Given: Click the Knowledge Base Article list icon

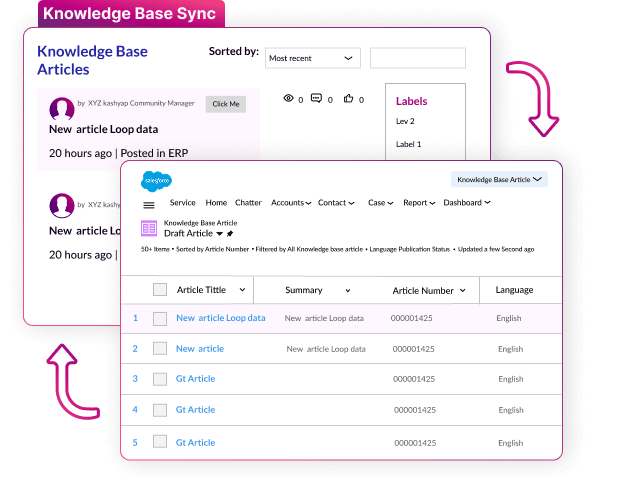Looking at the screenshot, I should 149,228.
